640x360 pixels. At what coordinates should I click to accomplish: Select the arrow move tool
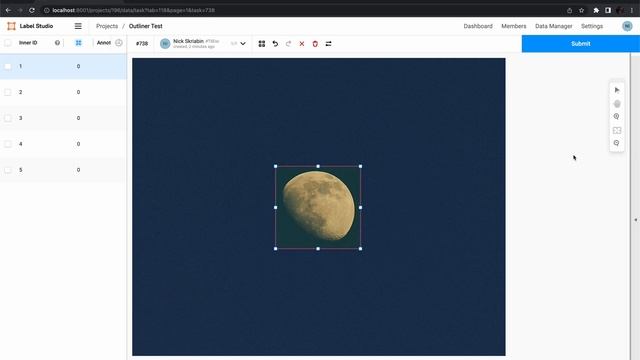[x=617, y=90]
